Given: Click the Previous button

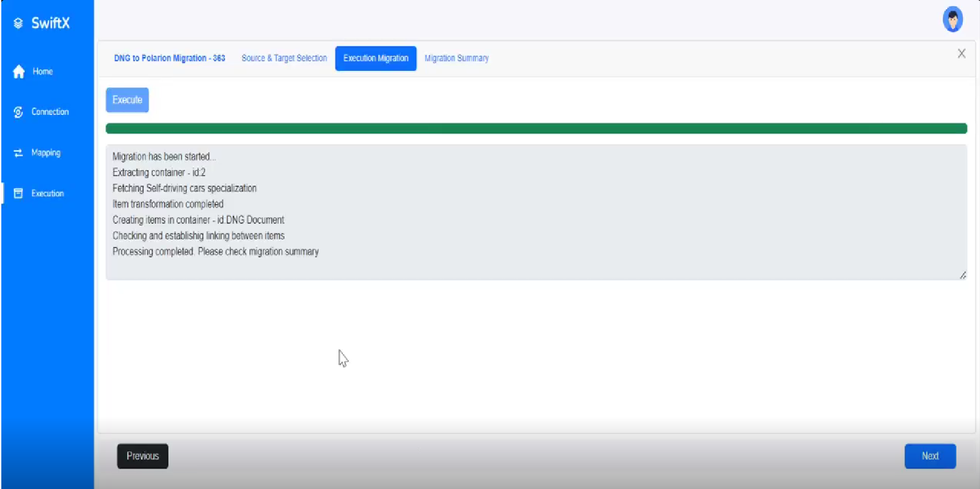Looking at the screenshot, I should click(142, 456).
